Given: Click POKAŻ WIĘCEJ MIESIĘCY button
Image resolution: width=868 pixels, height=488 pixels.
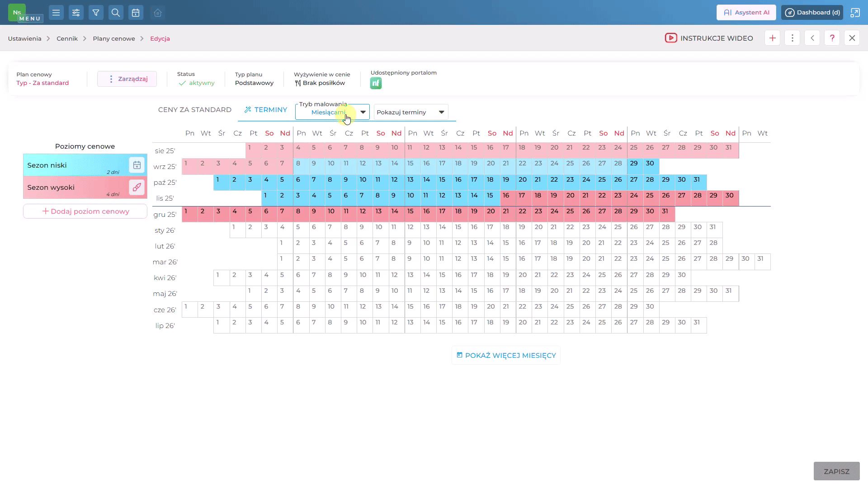Looking at the screenshot, I should pyautogui.click(x=506, y=355).
